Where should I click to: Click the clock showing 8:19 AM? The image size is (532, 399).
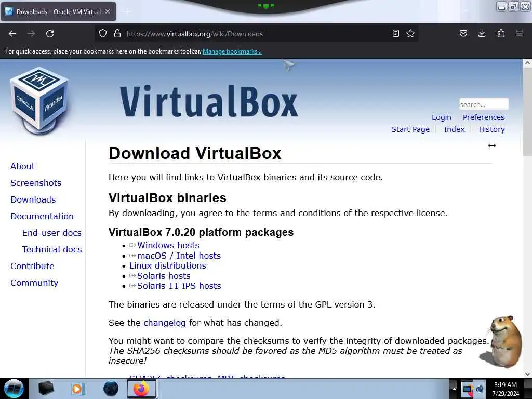(506, 389)
